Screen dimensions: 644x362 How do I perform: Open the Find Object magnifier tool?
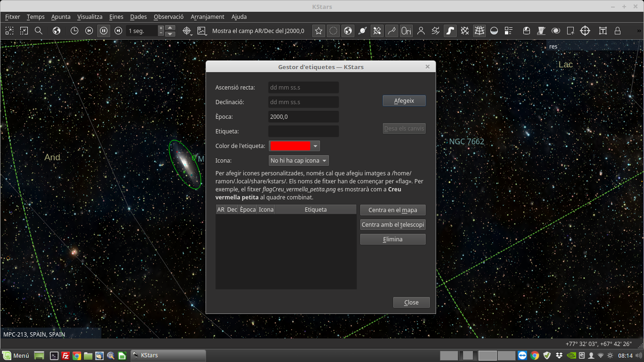(x=39, y=31)
